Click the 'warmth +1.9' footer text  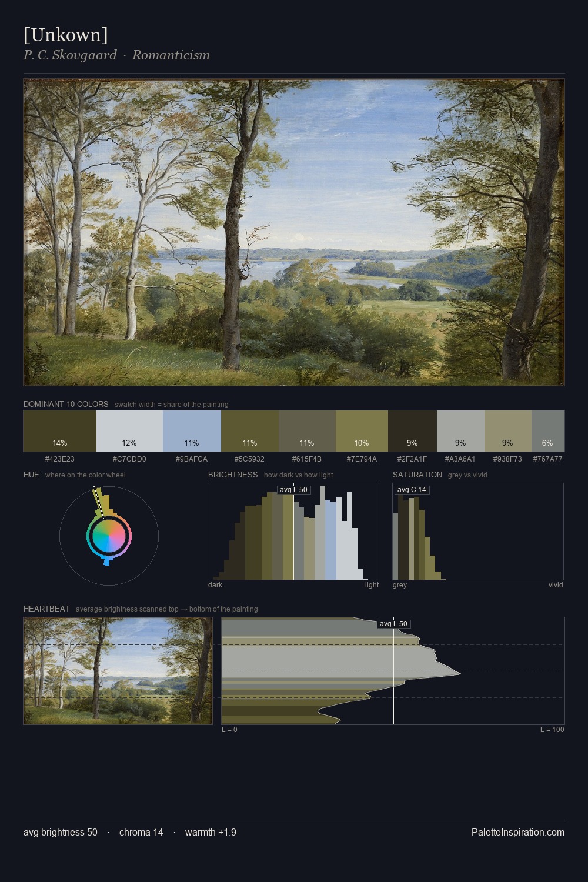(211, 832)
